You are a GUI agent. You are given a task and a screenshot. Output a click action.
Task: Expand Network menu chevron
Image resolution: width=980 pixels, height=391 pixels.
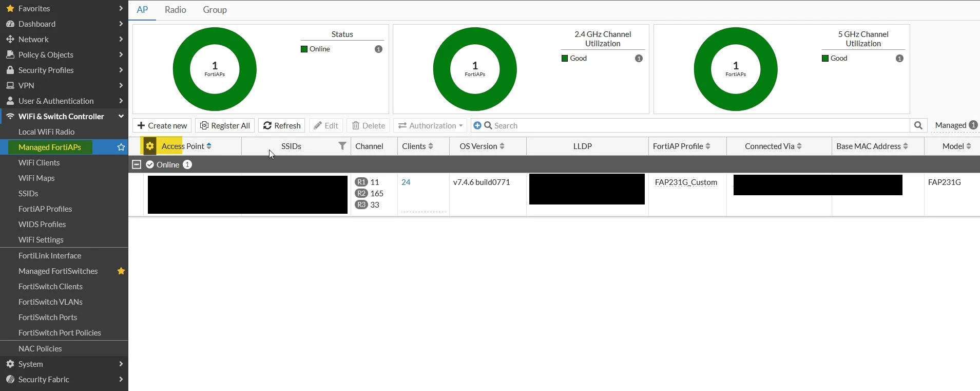pos(121,39)
